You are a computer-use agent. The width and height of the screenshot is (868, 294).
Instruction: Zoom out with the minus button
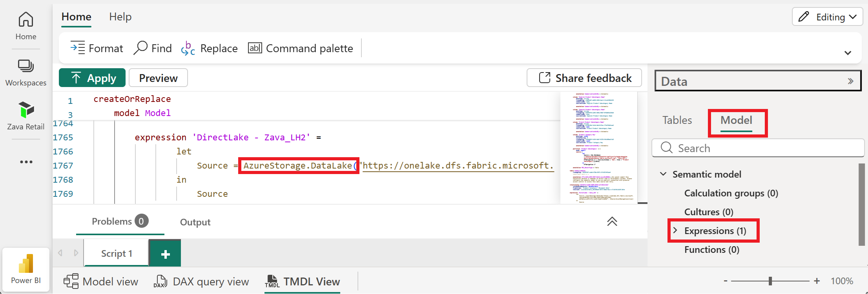pos(726,281)
